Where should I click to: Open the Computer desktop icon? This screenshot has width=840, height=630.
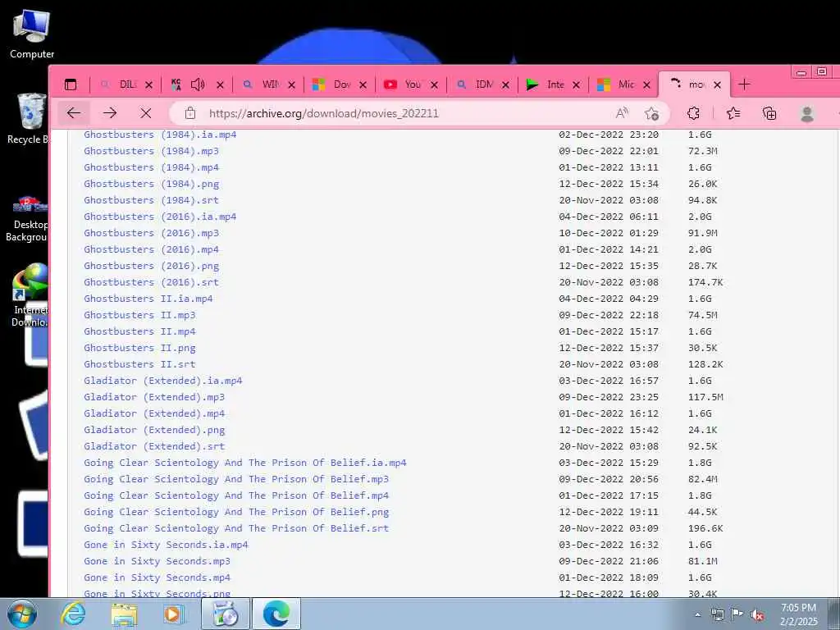coord(32,34)
